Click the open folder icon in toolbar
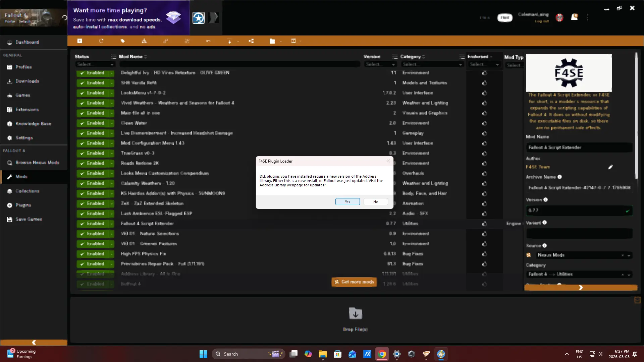Image resolution: width=644 pixels, height=362 pixels. click(x=272, y=41)
